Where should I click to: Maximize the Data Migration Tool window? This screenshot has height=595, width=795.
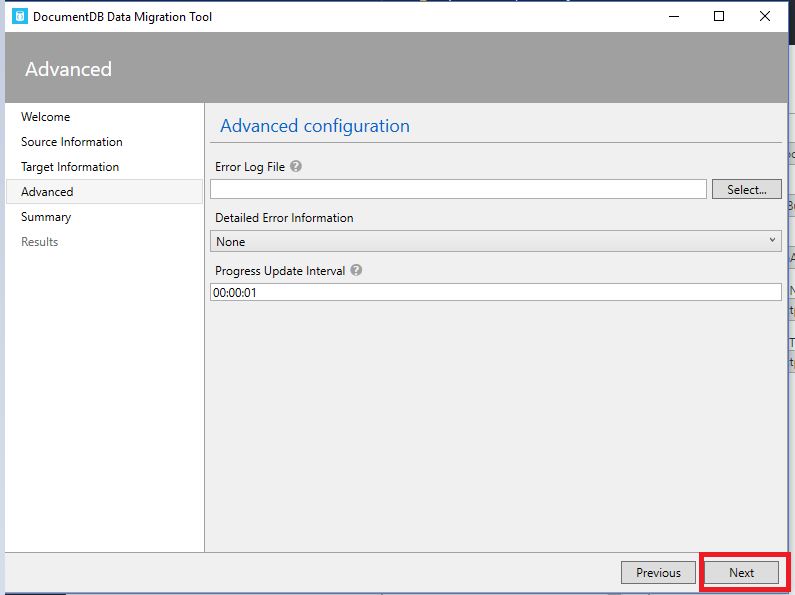click(719, 16)
